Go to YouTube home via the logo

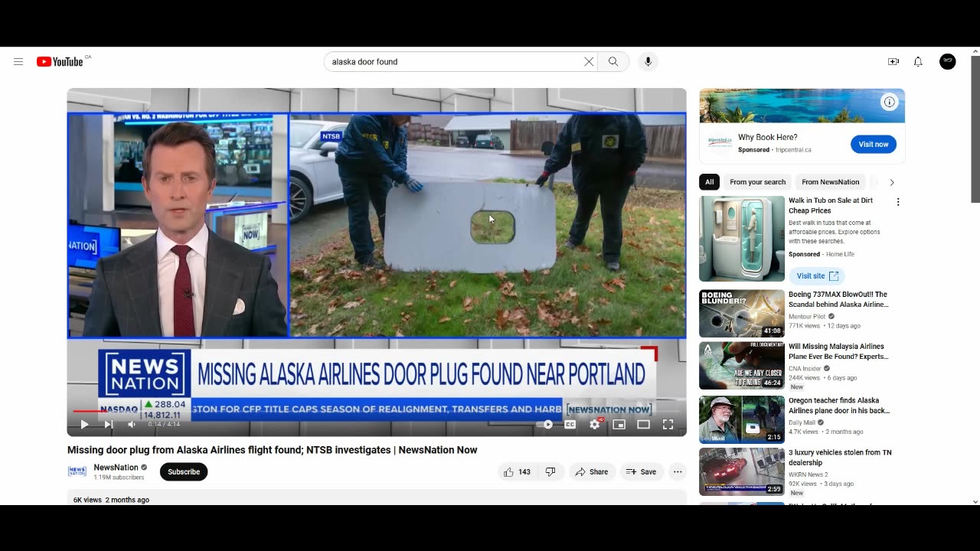point(60,62)
